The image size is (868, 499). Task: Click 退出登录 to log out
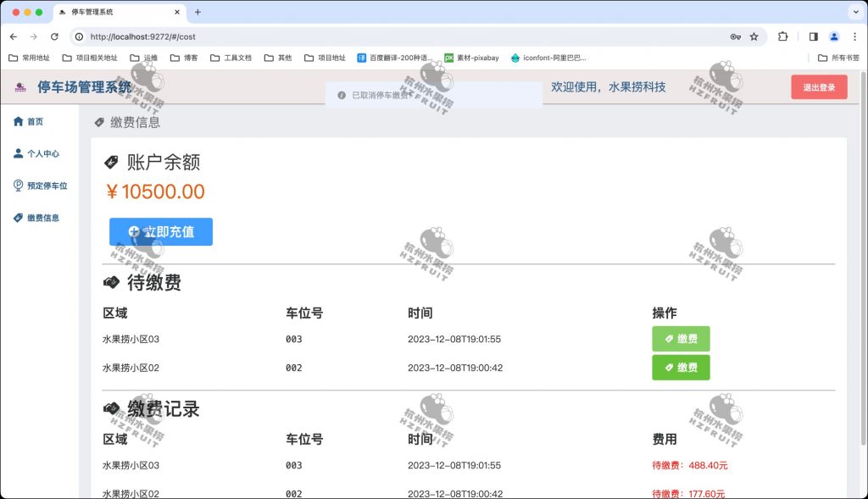pos(819,87)
